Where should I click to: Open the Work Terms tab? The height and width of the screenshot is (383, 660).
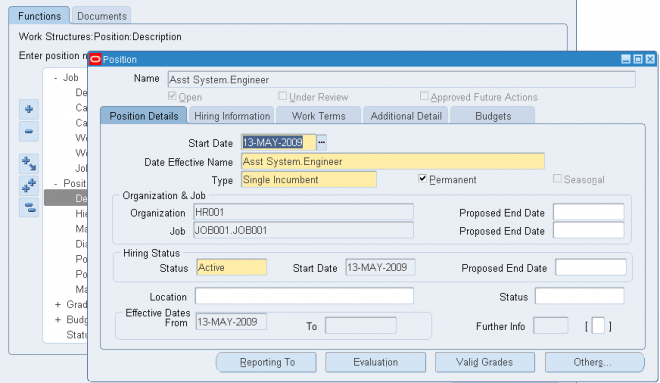[319, 116]
